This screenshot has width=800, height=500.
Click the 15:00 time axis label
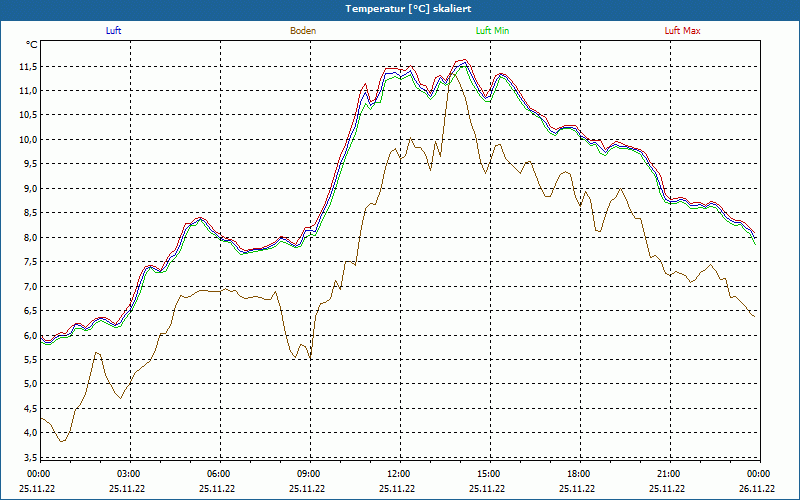(x=490, y=474)
